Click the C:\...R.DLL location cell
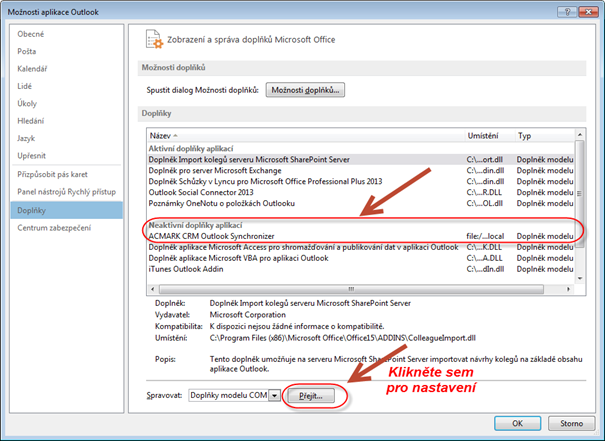This screenshot has width=605, height=441. coord(485,192)
